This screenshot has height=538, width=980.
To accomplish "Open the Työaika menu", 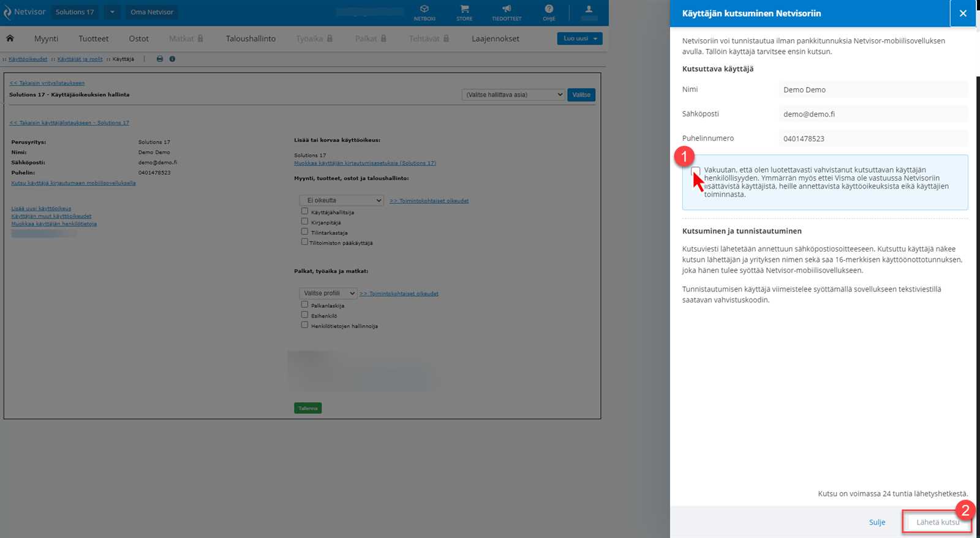I will point(309,39).
